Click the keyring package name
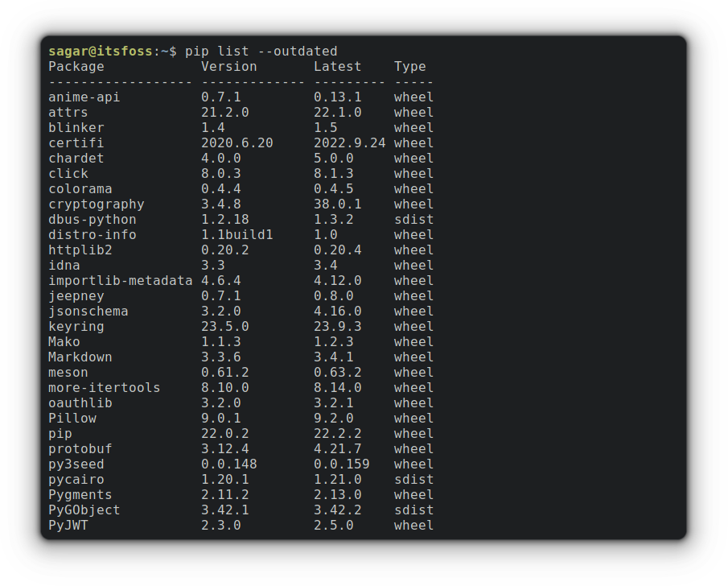This screenshot has height=586, width=728. pos(76,326)
